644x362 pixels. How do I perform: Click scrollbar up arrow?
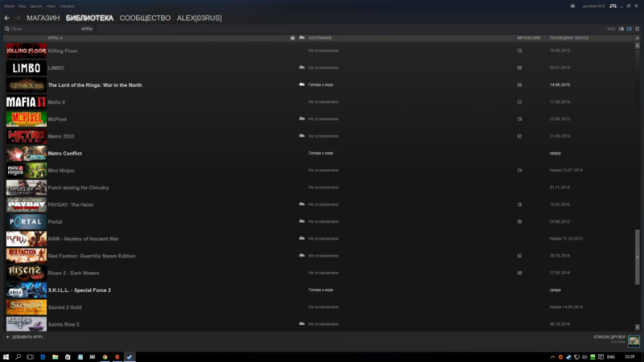click(x=638, y=46)
